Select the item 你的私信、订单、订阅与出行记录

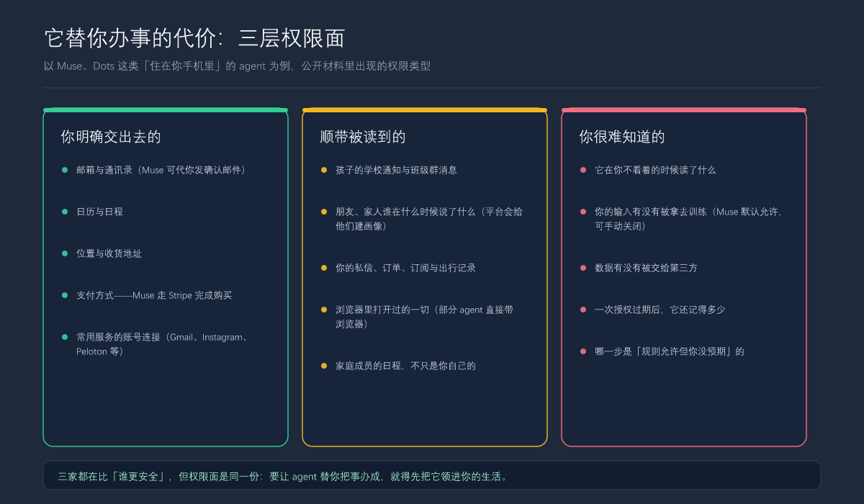point(405,268)
